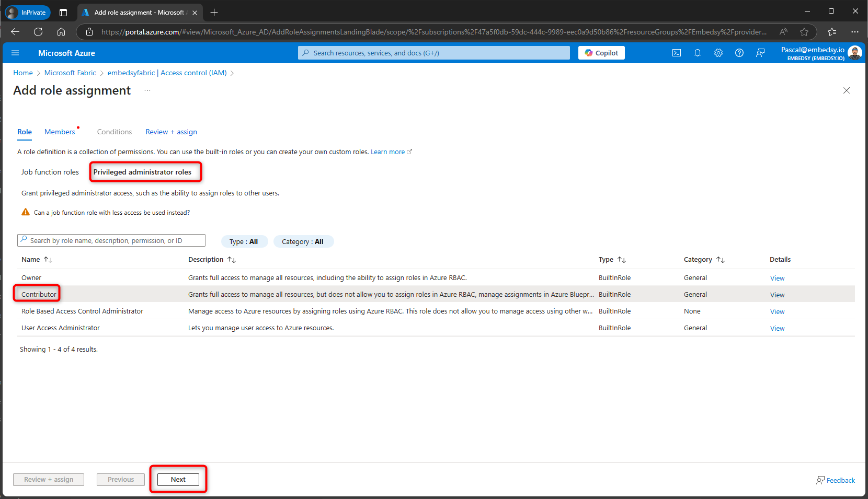Screen dimensions: 868x499
Task: Open the Cloud Shell terminal icon
Action: click(677, 52)
